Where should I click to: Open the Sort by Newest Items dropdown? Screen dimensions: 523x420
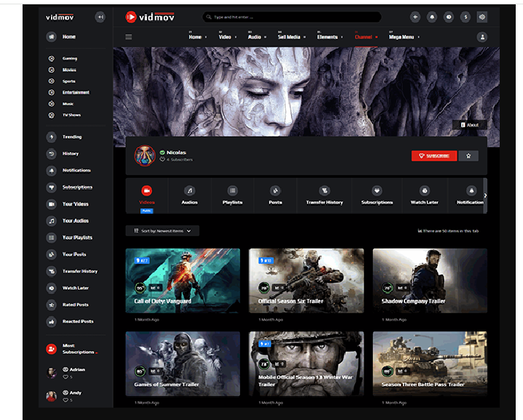(x=162, y=231)
